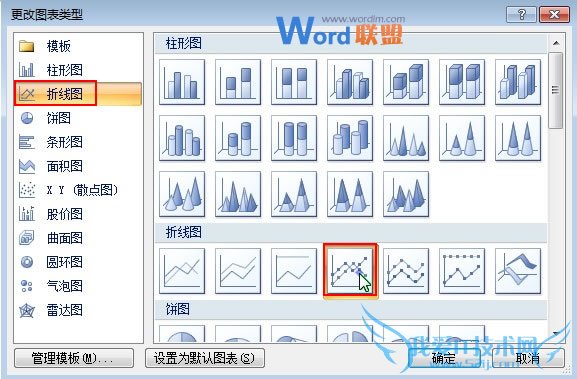This screenshot has width=577, height=379.
Task: Select the line with markers chart icon
Action: (x=350, y=271)
